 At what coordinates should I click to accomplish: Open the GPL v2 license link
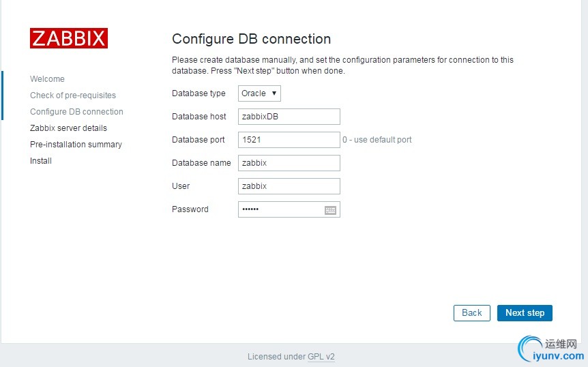[321, 357]
